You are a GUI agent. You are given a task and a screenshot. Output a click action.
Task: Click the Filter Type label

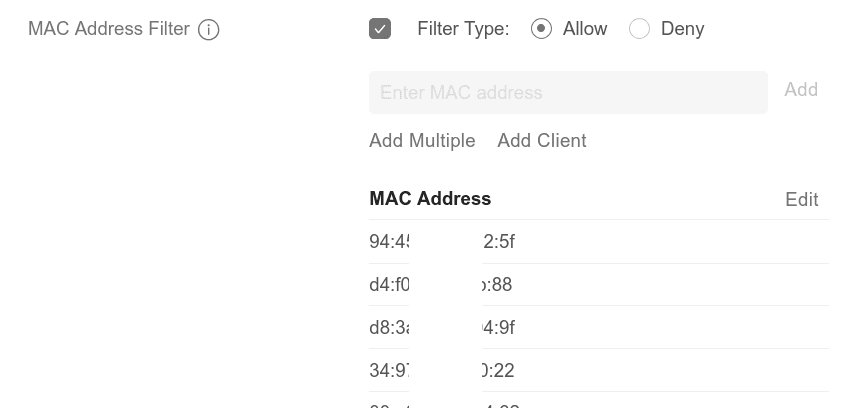463,29
